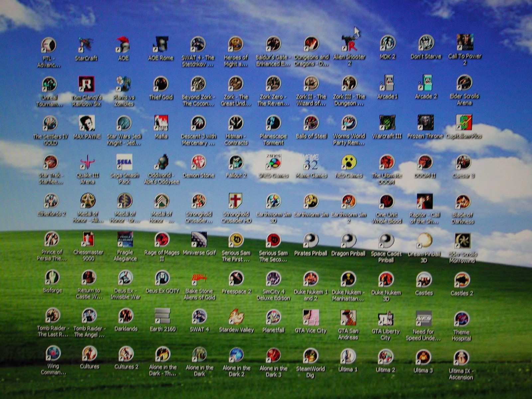Click the Balls of Steel shortcut

(x=311, y=123)
